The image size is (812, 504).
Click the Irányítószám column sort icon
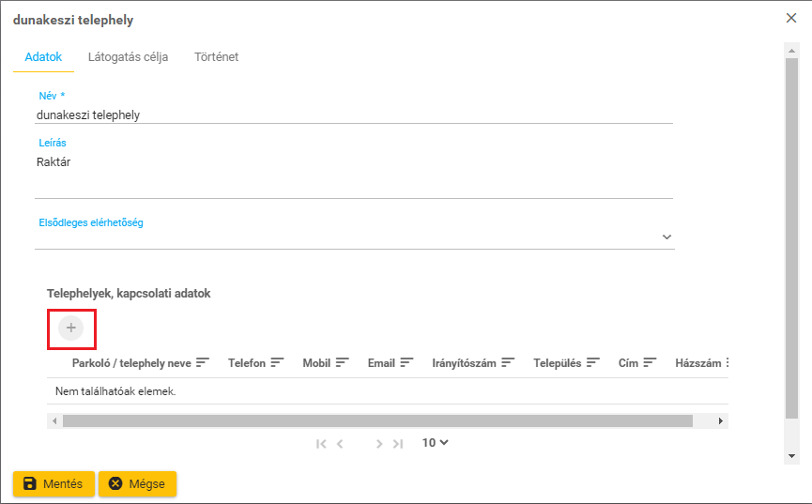coord(508,362)
